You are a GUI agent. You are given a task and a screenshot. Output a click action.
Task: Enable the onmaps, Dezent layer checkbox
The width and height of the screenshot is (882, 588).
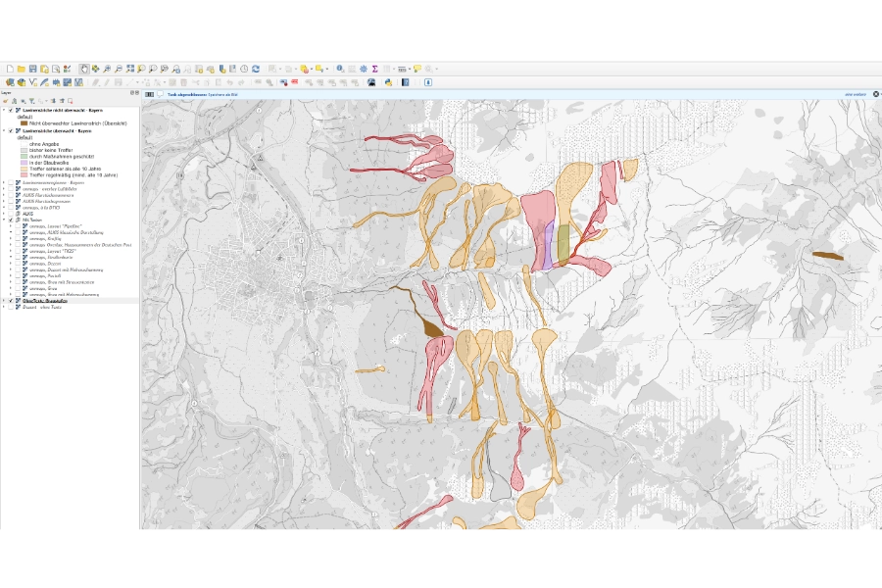(18, 264)
